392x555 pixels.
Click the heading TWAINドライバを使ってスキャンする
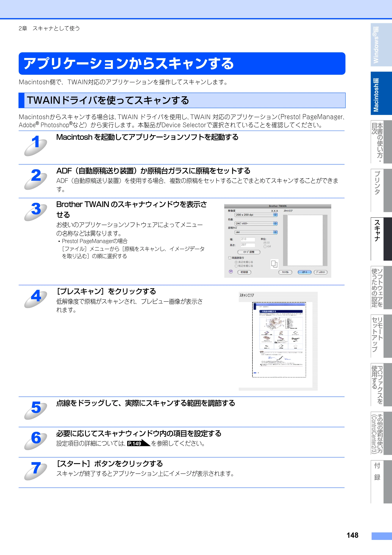(x=108, y=100)
